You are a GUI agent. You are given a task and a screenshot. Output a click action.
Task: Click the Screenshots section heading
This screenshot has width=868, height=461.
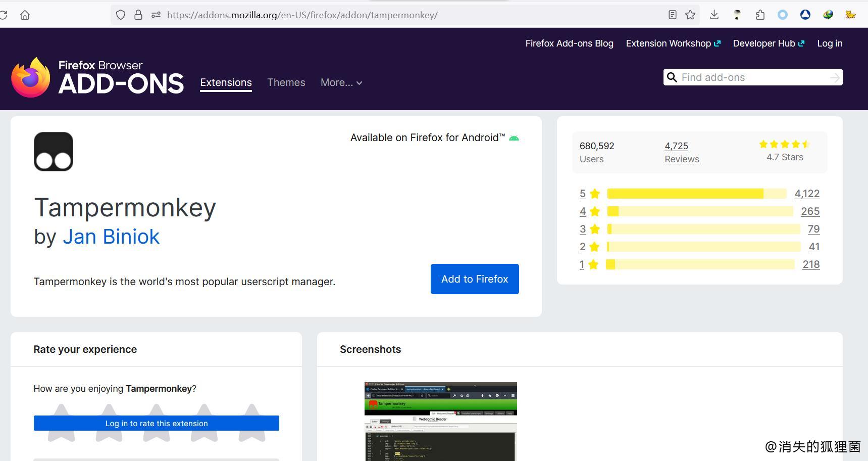(370, 349)
